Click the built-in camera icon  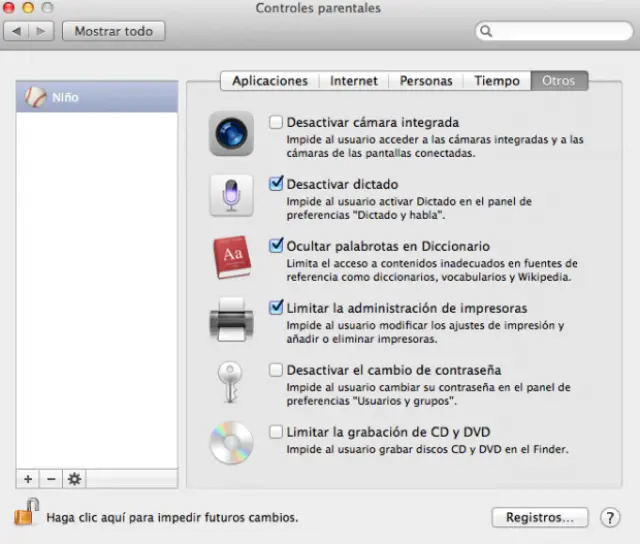tap(231, 133)
